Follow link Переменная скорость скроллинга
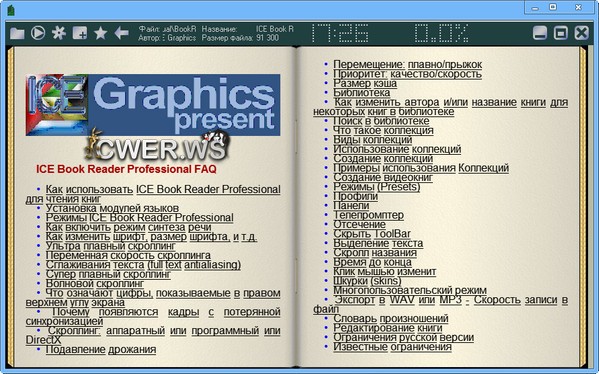The image size is (599, 374). [x=128, y=255]
